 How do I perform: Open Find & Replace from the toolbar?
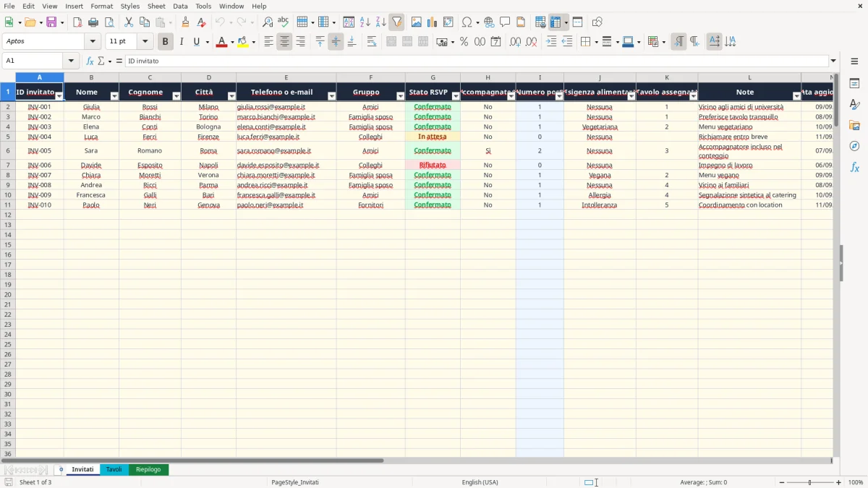pos(268,22)
